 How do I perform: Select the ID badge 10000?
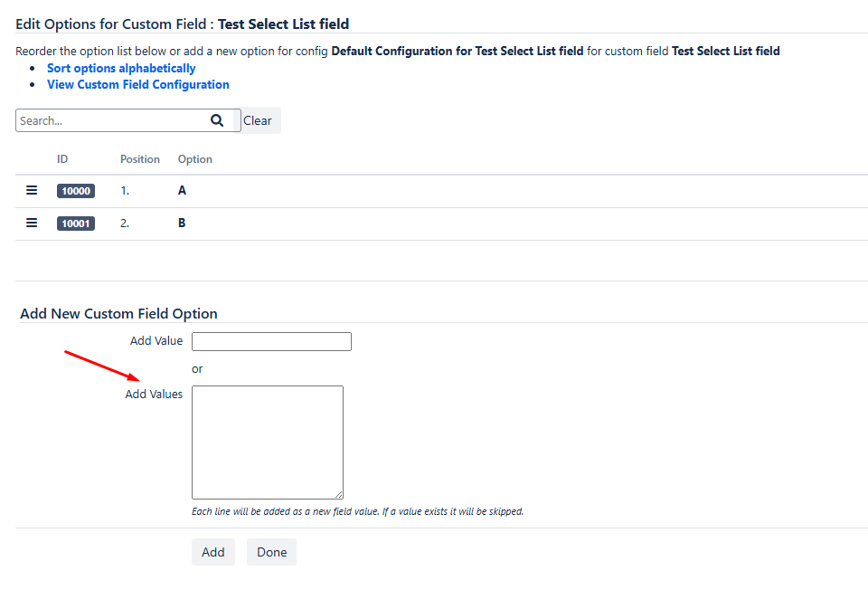coord(76,190)
